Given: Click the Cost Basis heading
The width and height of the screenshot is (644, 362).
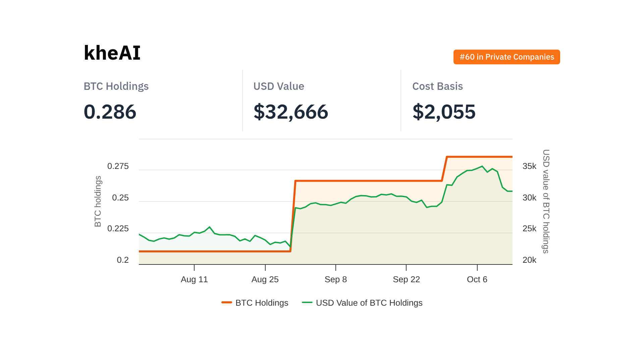Looking at the screenshot, I should coord(437,86).
